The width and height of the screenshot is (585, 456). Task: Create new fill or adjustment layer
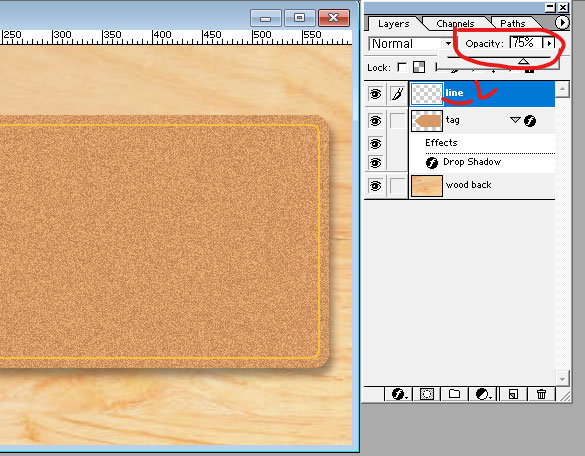pyautogui.click(x=483, y=394)
